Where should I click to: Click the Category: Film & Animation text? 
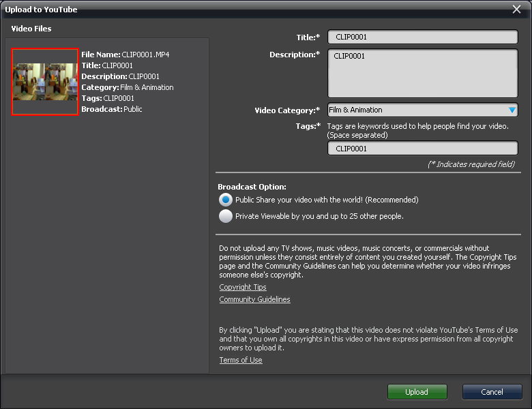point(128,87)
